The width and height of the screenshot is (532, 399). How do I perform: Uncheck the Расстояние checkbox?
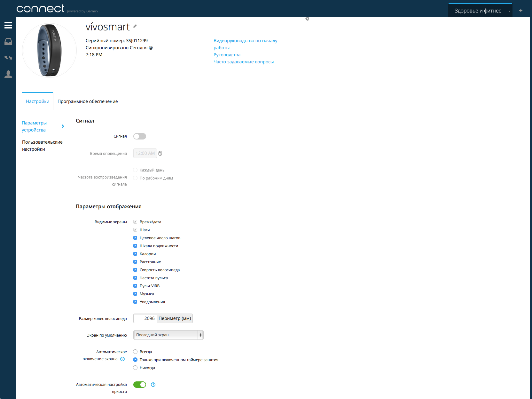point(135,262)
